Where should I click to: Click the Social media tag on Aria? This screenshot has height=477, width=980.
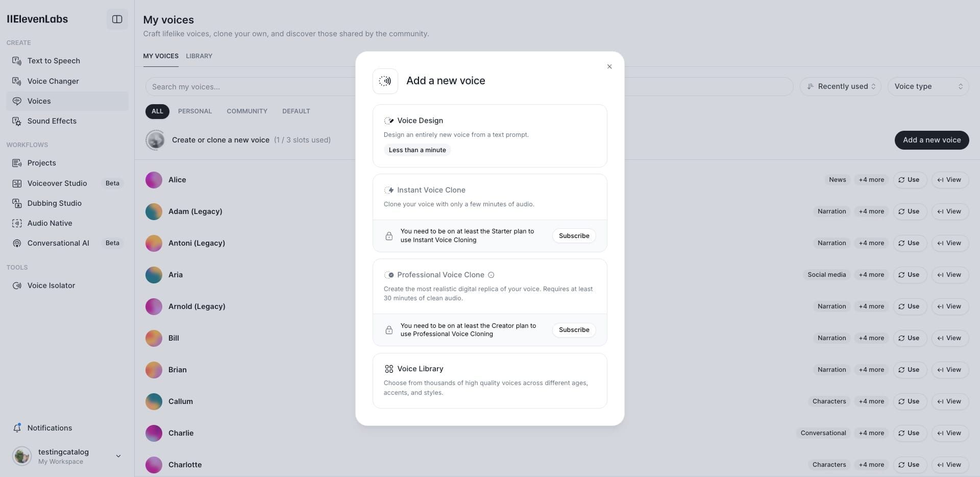826,275
